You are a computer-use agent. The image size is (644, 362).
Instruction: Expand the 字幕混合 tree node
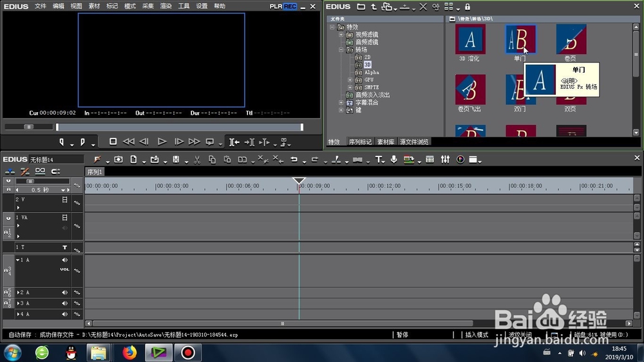click(x=341, y=102)
